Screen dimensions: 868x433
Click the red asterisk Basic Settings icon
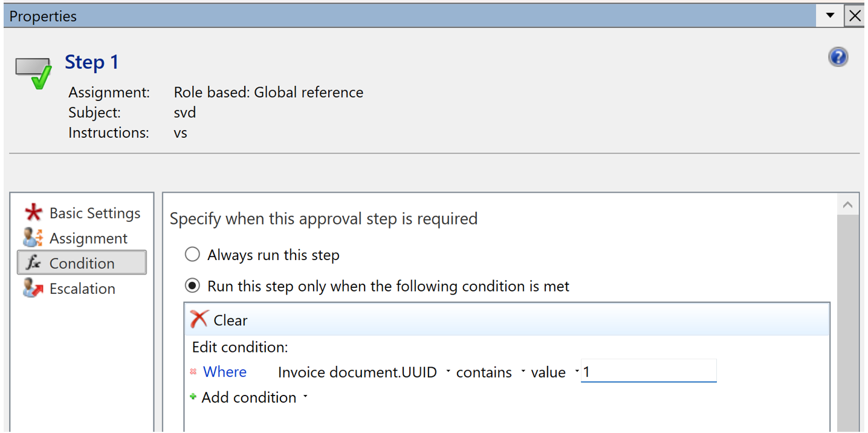[x=33, y=213]
